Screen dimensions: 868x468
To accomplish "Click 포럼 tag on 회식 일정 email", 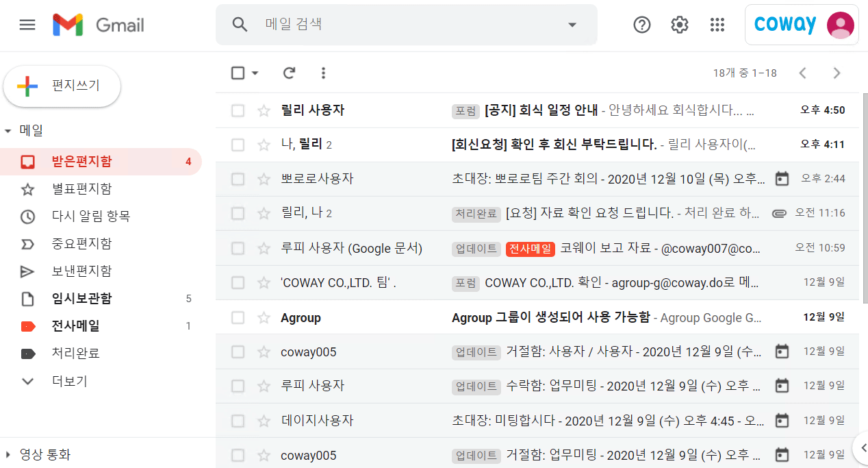I will pos(466,110).
